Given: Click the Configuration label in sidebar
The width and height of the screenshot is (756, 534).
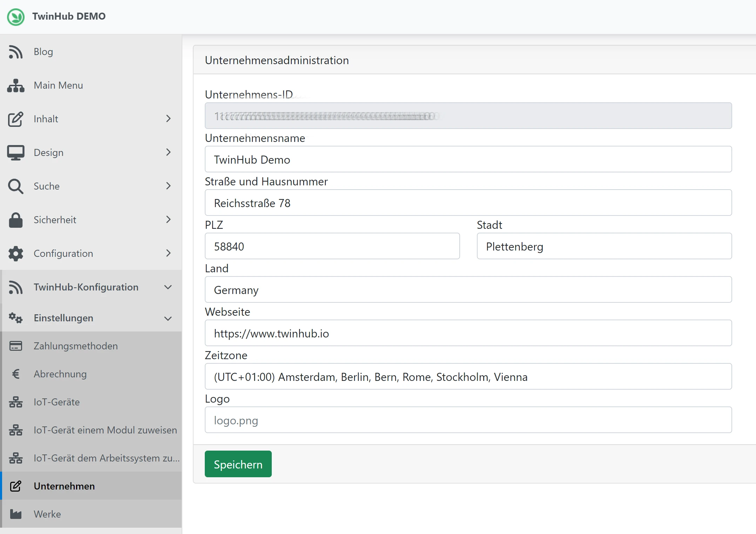Looking at the screenshot, I should [x=63, y=254].
